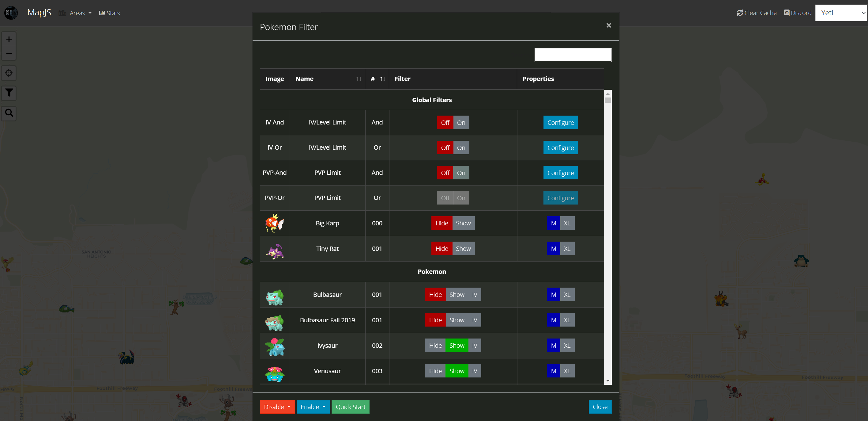Turn On the IV-And level limit filter
Screen dimensions: 868x421
click(x=461, y=122)
